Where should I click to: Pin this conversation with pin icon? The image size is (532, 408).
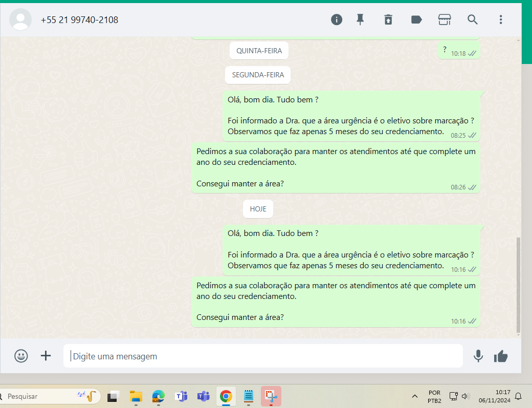360,19
